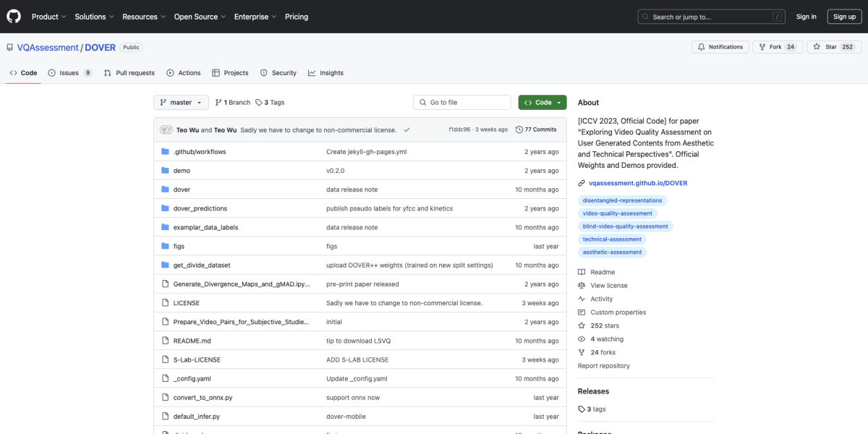Click the Teo Wu author avatars

tap(165, 129)
